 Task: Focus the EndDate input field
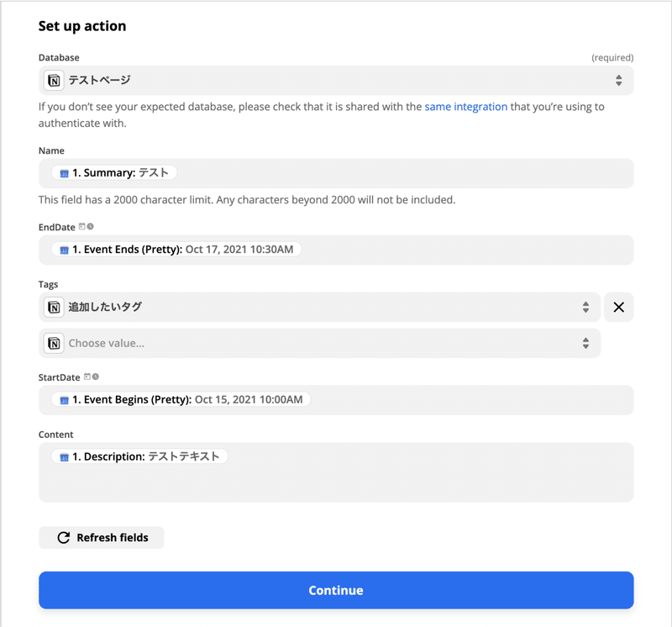point(462,250)
